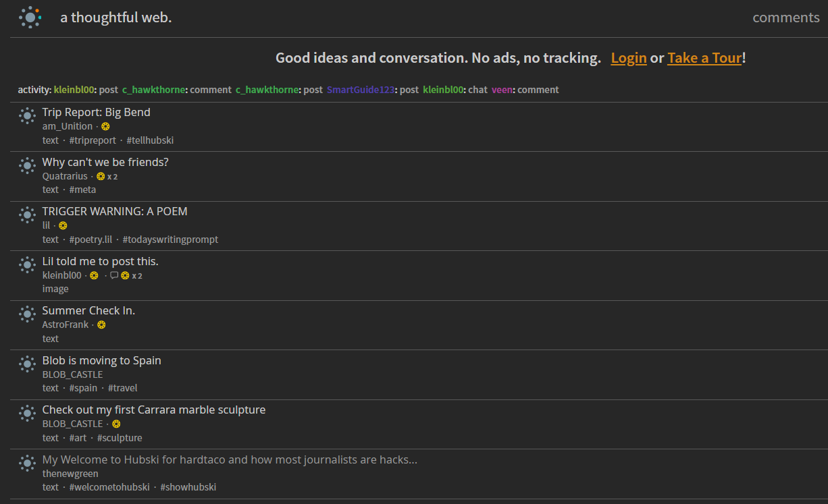Click the Login link

coord(629,58)
